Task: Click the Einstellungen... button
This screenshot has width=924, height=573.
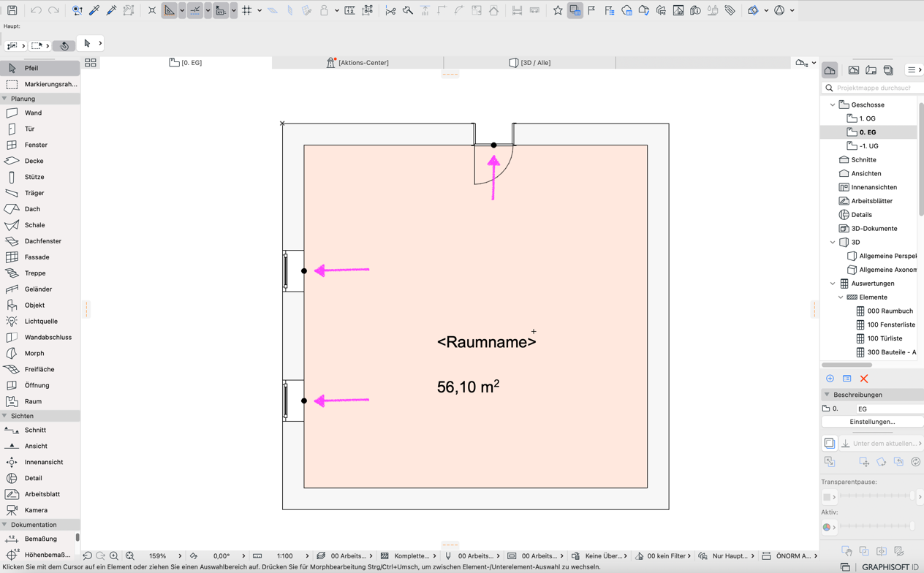Action: [x=872, y=422]
